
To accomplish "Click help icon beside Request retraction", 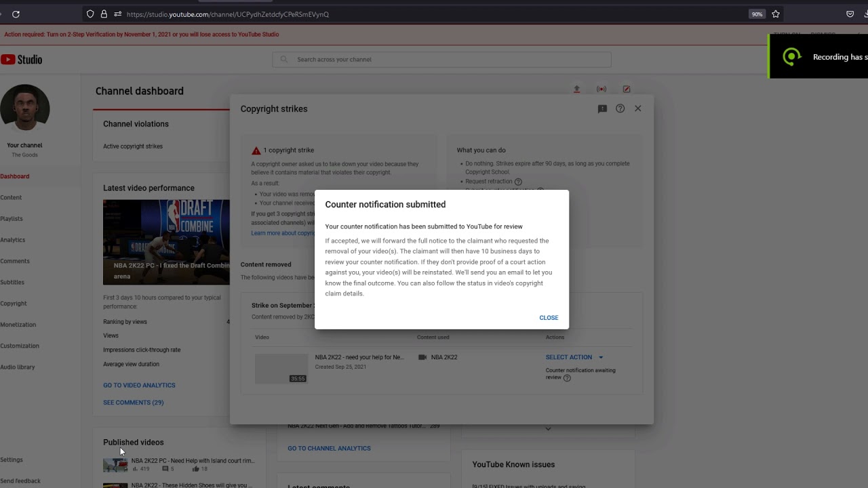I will click(518, 182).
